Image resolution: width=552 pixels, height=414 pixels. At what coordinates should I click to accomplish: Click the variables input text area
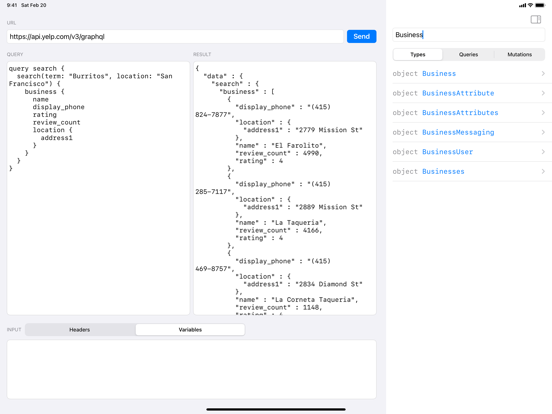[192, 369]
